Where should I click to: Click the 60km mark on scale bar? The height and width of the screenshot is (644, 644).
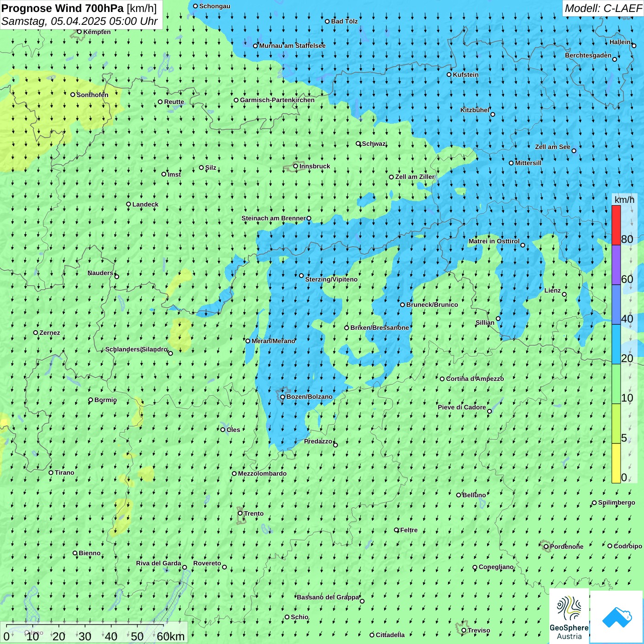170,637
